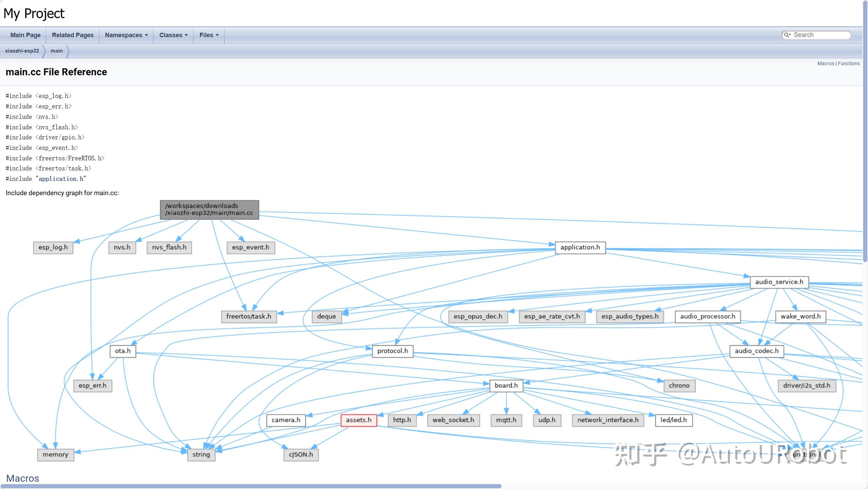
Task: Click the esp_audio_types.h graph node
Action: (630, 316)
